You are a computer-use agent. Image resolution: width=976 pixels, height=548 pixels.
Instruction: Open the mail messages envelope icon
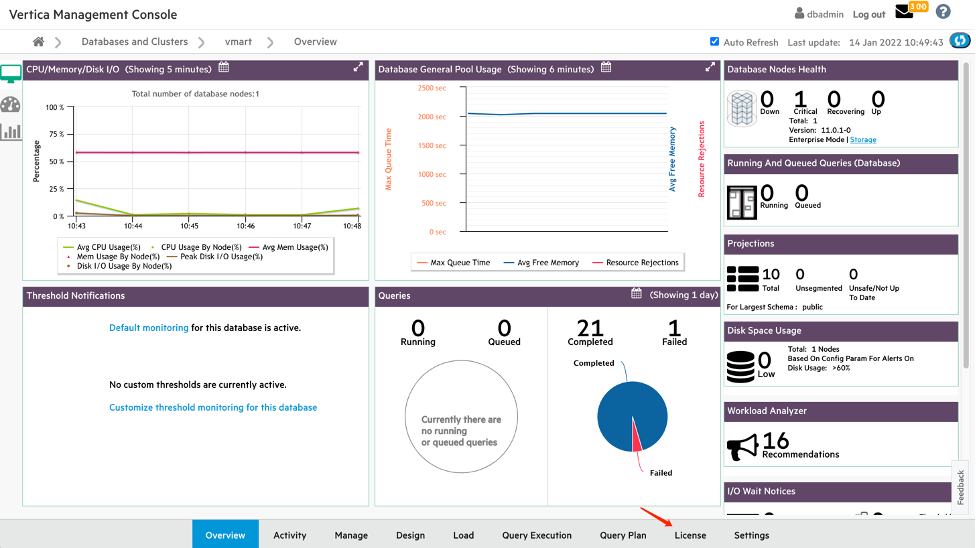coord(904,12)
